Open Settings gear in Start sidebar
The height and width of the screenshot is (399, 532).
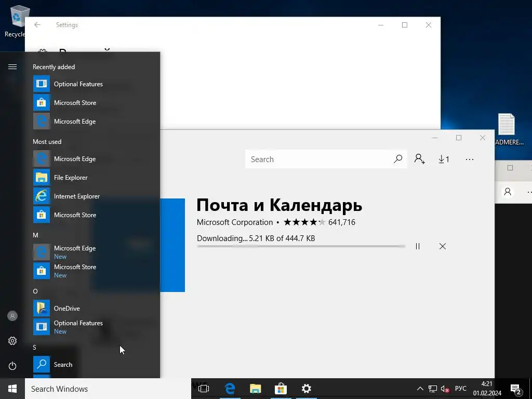12,341
